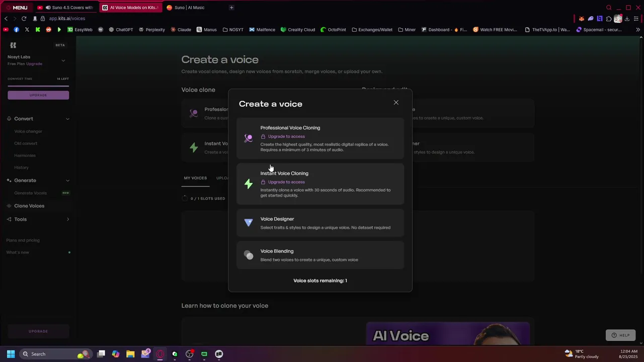Open the extensions puzzle icon

click(x=609, y=19)
